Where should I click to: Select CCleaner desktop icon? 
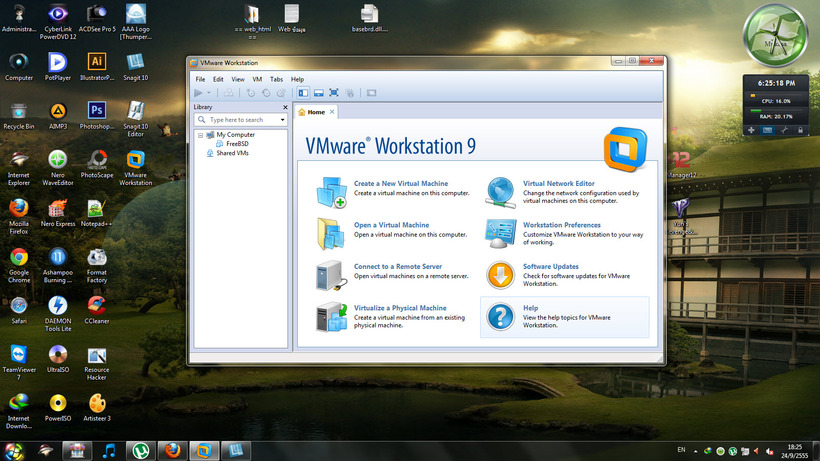(x=97, y=310)
